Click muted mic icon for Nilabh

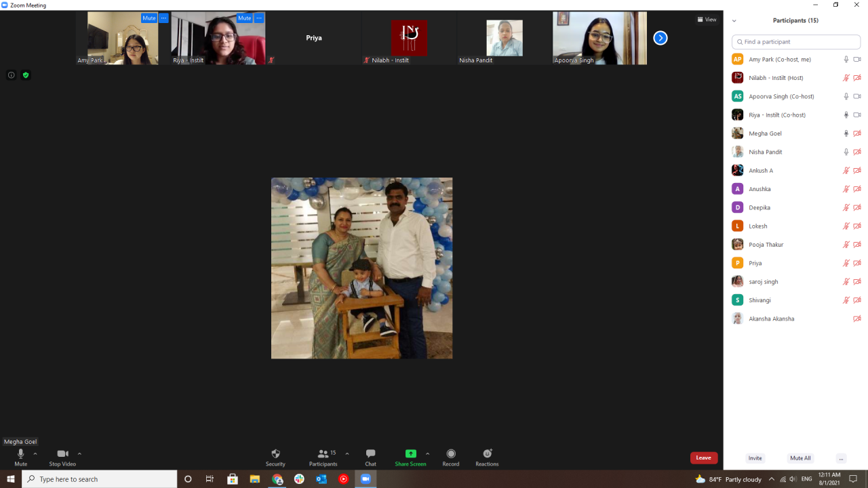tap(846, 78)
